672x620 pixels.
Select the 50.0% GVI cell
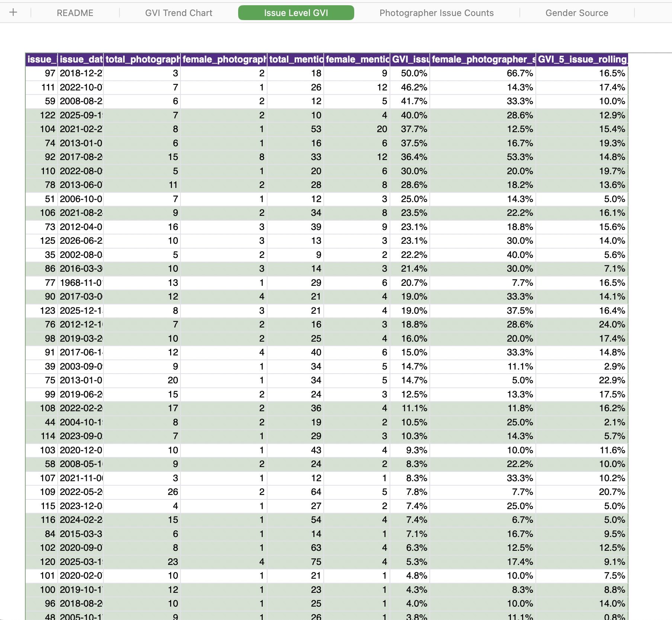point(410,73)
